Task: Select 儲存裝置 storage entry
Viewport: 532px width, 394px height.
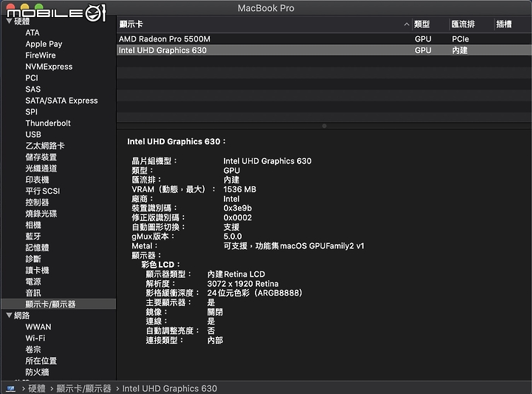Action: coord(41,157)
